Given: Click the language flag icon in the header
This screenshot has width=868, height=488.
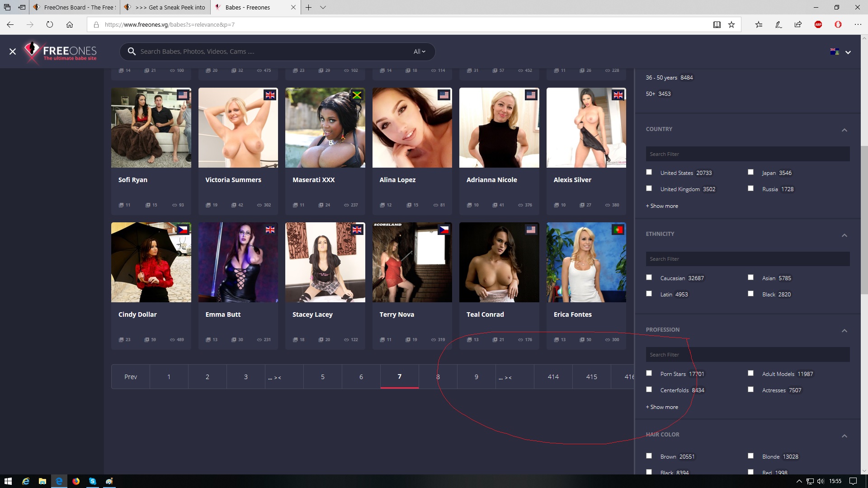Looking at the screenshot, I should pyautogui.click(x=835, y=52).
